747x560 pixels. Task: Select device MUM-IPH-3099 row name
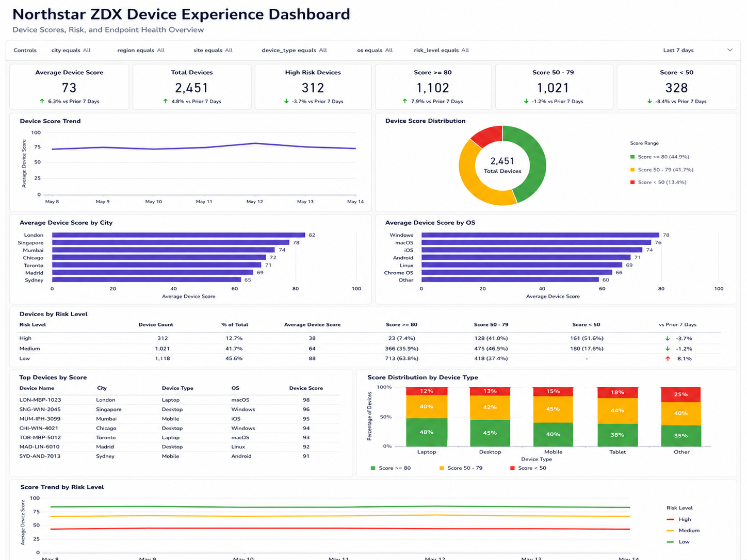coord(40,419)
